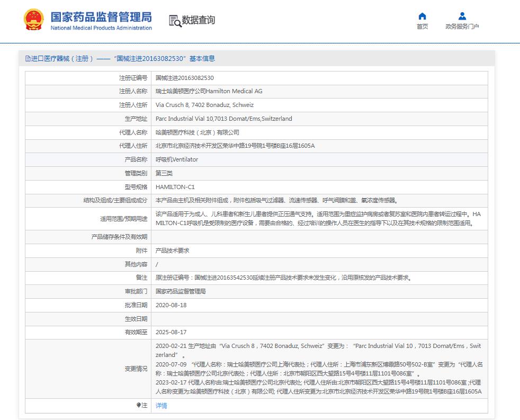Image resolution: width=520 pixels, height=420 pixels.
Task: Click the approval date 2020-08-18
Action: pyautogui.click(x=171, y=306)
